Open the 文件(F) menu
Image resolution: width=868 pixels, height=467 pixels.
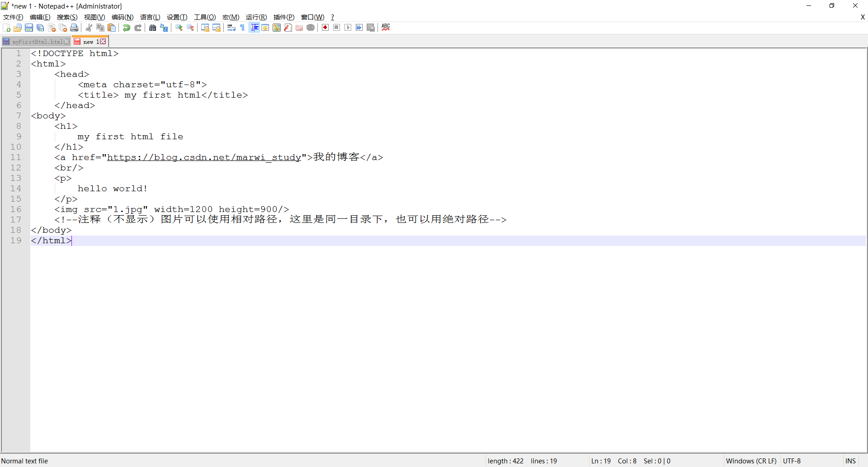coord(13,17)
